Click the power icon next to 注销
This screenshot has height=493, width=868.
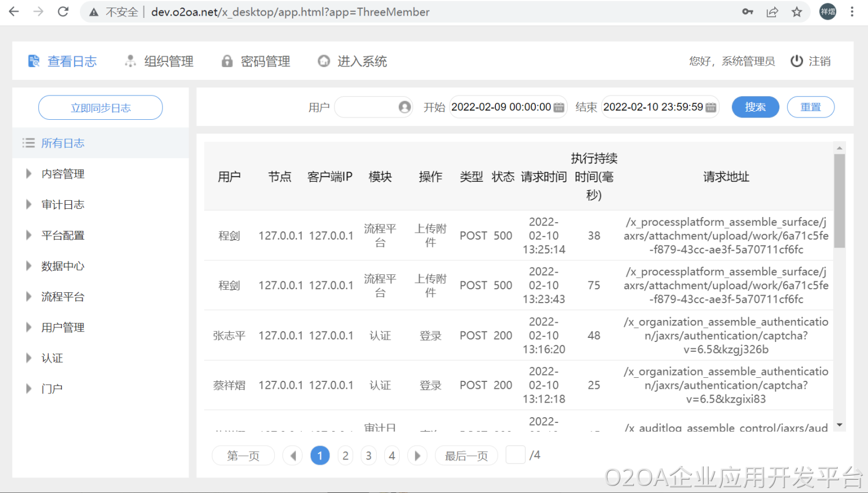click(x=797, y=61)
